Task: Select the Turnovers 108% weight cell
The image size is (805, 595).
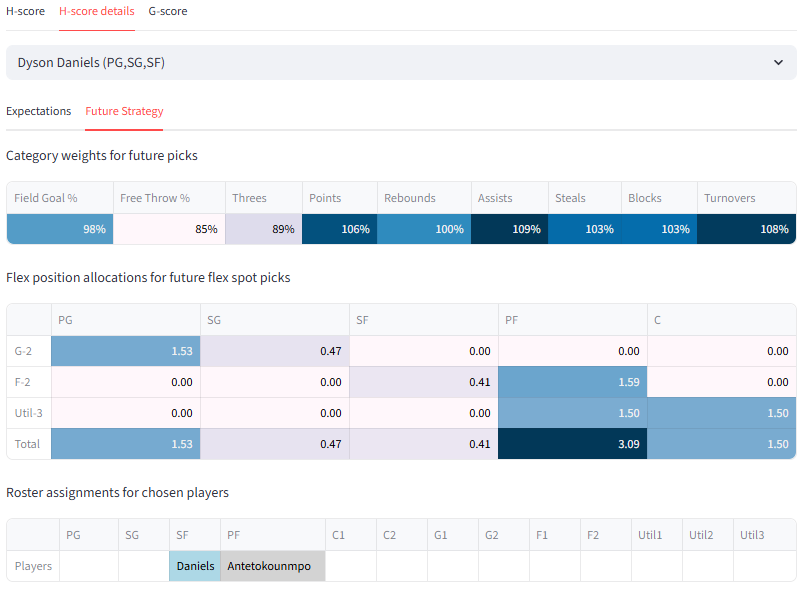Action: (746, 229)
